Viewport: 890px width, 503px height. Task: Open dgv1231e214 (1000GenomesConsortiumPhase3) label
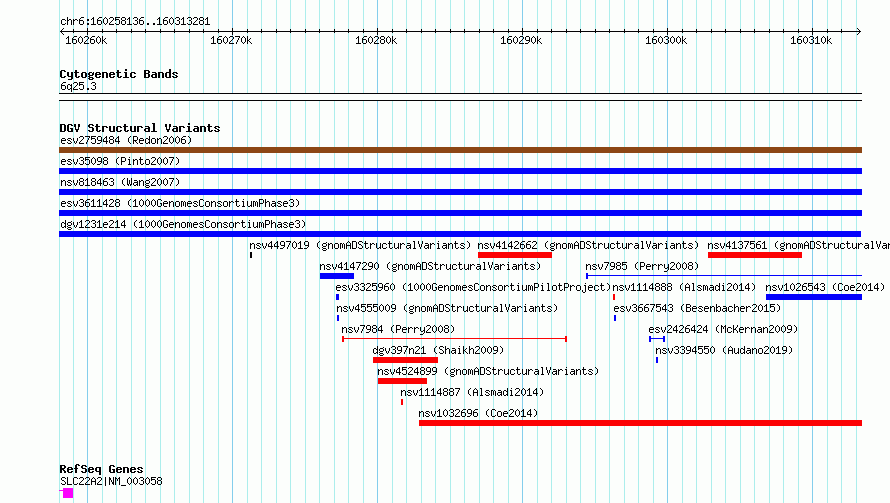click(183, 224)
